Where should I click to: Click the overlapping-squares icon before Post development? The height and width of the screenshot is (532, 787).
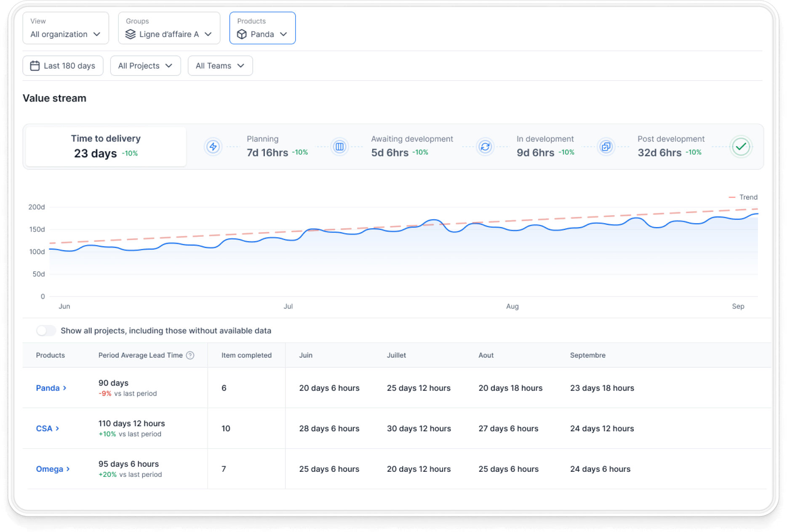click(606, 147)
